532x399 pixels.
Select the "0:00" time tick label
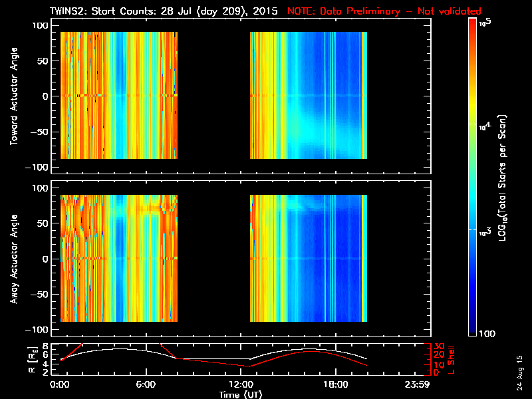tap(60, 385)
